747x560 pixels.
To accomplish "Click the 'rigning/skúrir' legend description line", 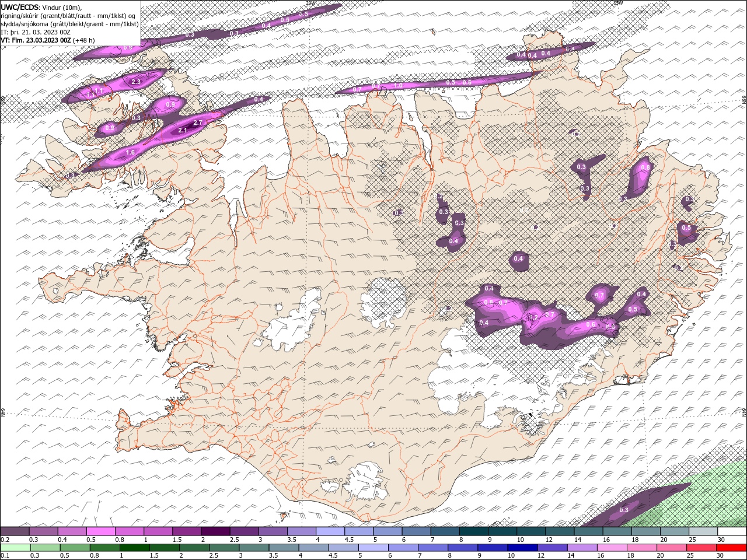I will [68, 16].
